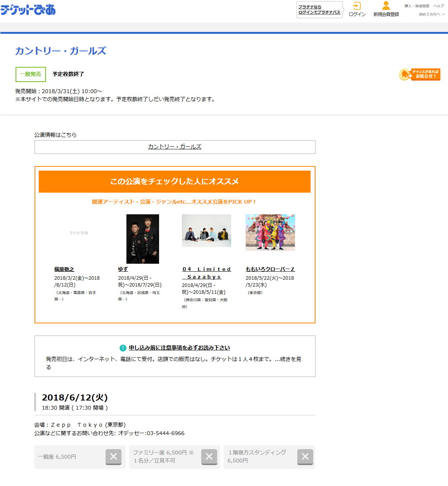Click the 04 Limited Sazabys photo
The width and height of the screenshot is (448, 486).
[207, 231]
